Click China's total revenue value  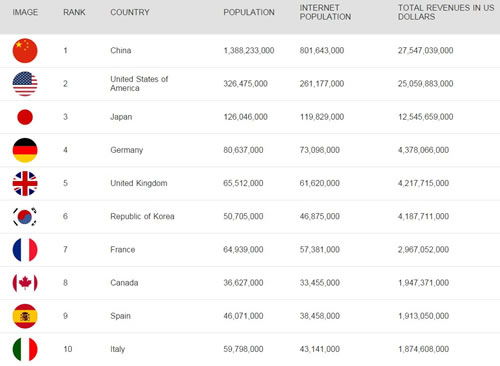coord(425,50)
